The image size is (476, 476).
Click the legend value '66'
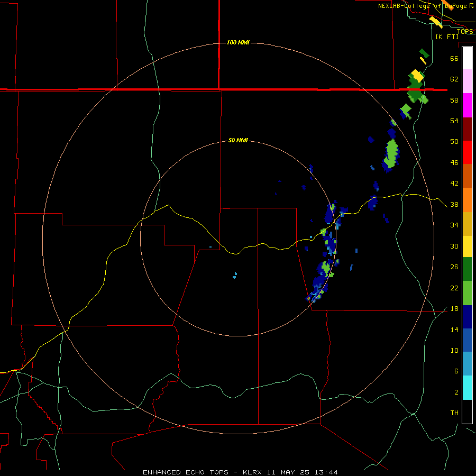[454, 58]
